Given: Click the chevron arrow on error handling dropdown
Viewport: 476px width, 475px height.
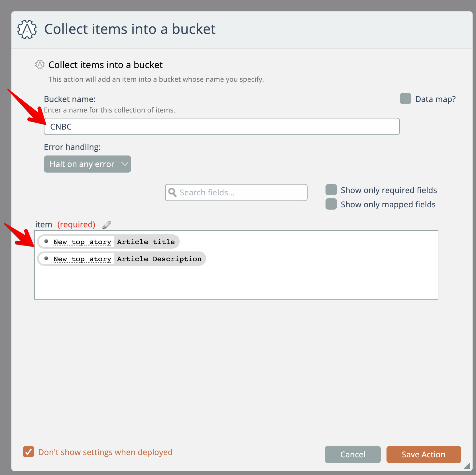Looking at the screenshot, I should tap(125, 164).
